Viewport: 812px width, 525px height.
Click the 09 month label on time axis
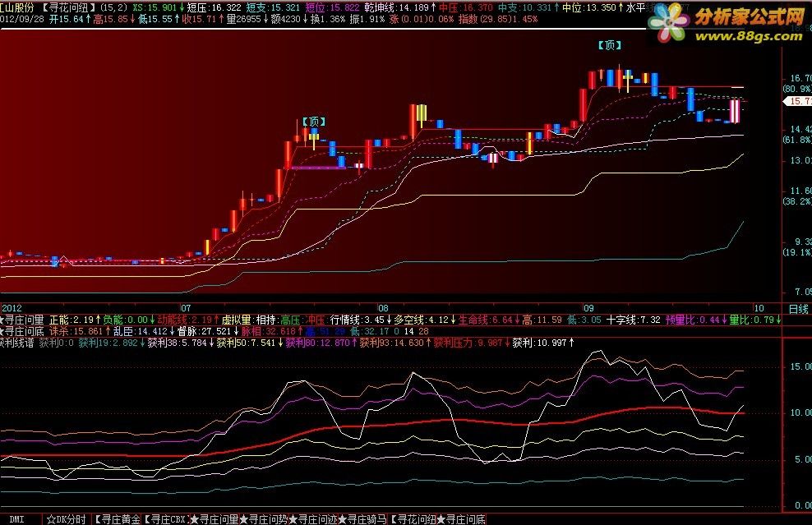pos(588,308)
